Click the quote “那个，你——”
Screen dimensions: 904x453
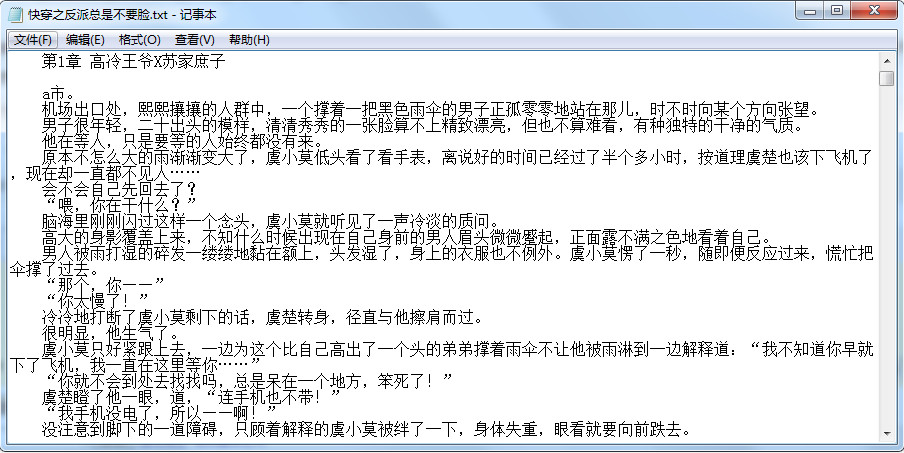pyautogui.click(x=104, y=285)
